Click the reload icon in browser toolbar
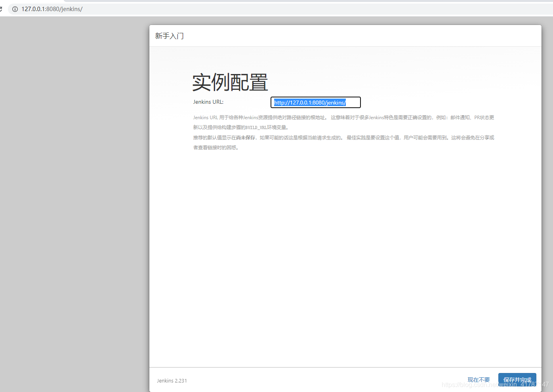Viewport: 553px width, 392px height. click(1, 9)
